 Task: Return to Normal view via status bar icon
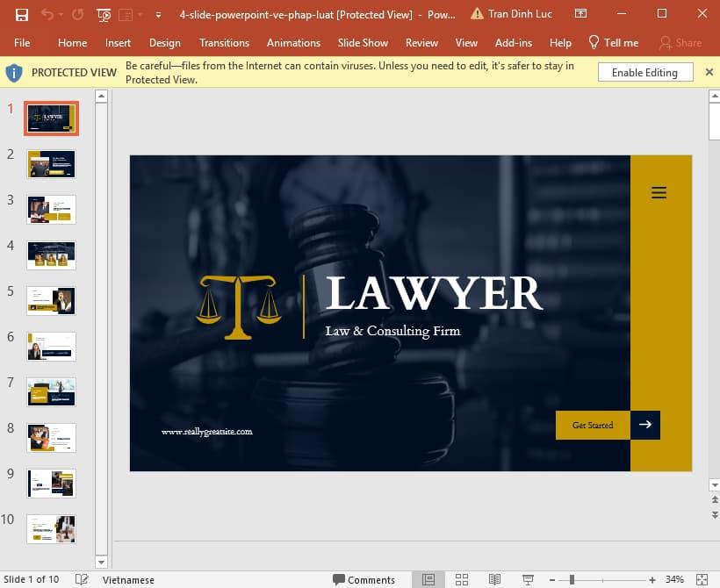point(428,579)
